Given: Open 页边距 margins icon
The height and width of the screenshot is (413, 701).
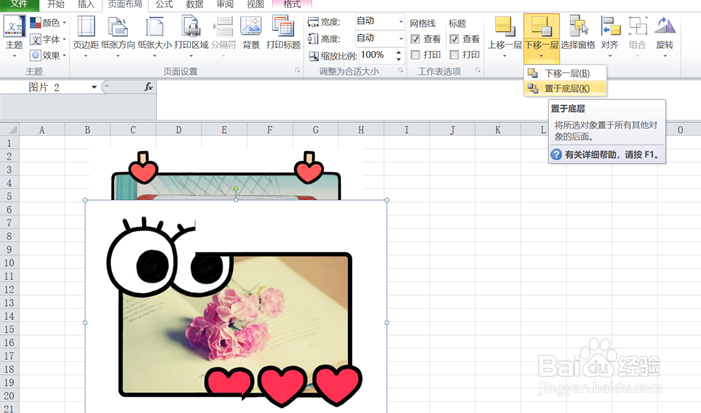Looking at the screenshot, I should [85, 26].
